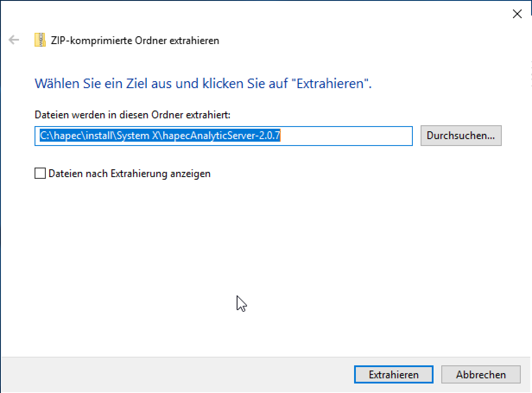Click the empty space after the path in the field
The image size is (532, 393).
click(x=345, y=136)
